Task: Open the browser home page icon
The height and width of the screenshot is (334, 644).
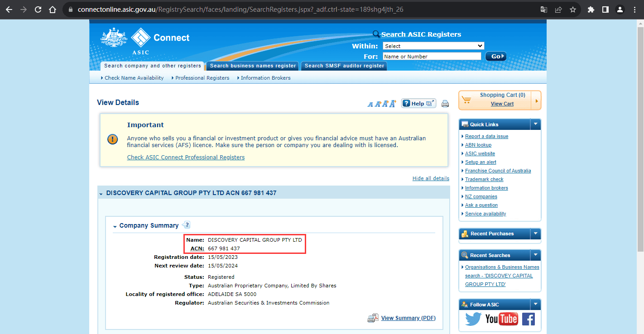Action: coord(53,10)
